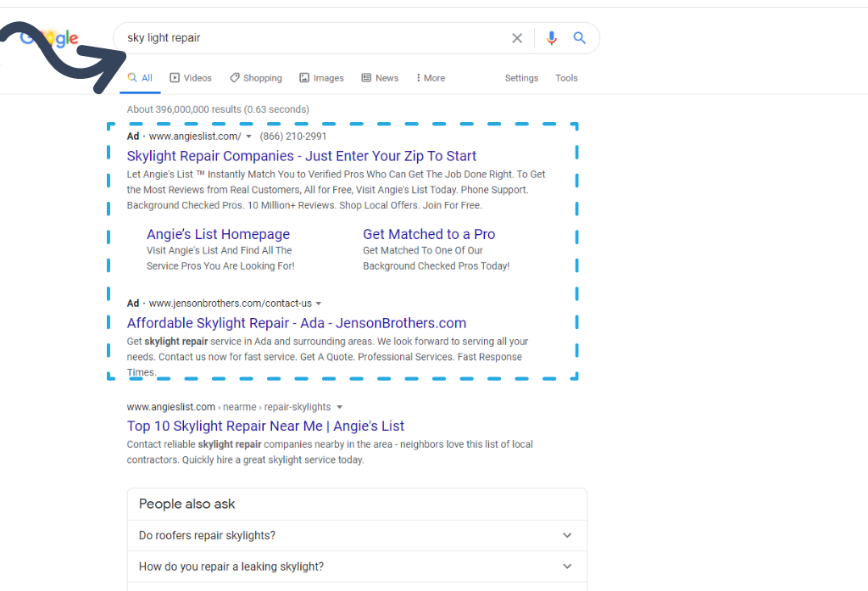The image size is (868, 591).
Task: Open the Videos search tab
Action: pos(191,78)
